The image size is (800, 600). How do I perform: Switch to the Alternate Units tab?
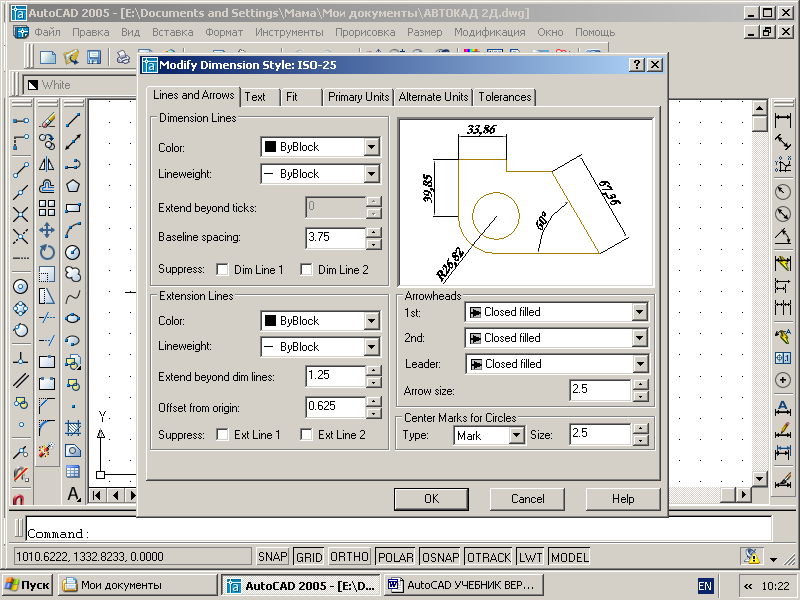[x=433, y=97]
